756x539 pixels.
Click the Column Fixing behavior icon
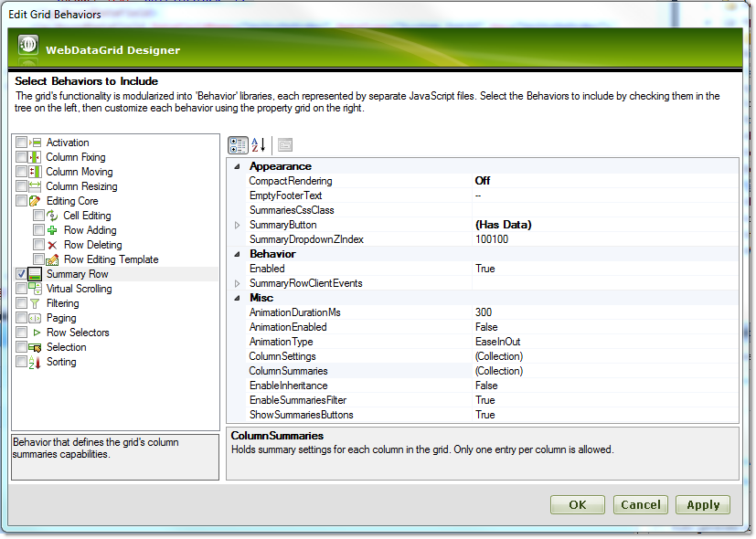coord(36,157)
